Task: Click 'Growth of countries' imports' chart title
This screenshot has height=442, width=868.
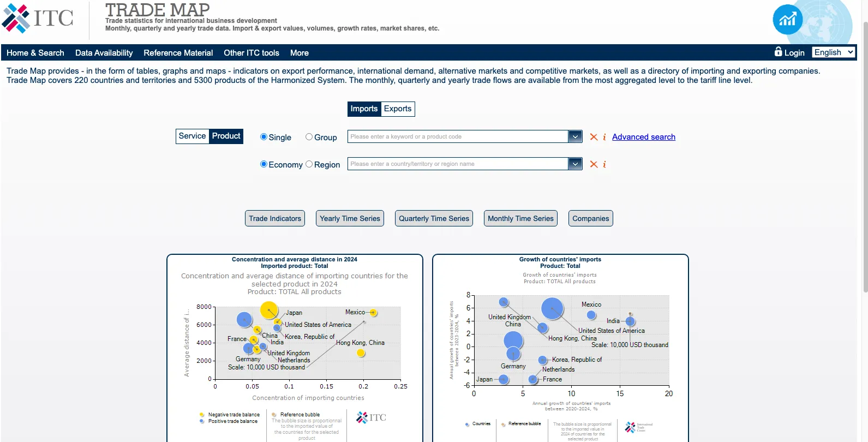Action: [560, 259]
